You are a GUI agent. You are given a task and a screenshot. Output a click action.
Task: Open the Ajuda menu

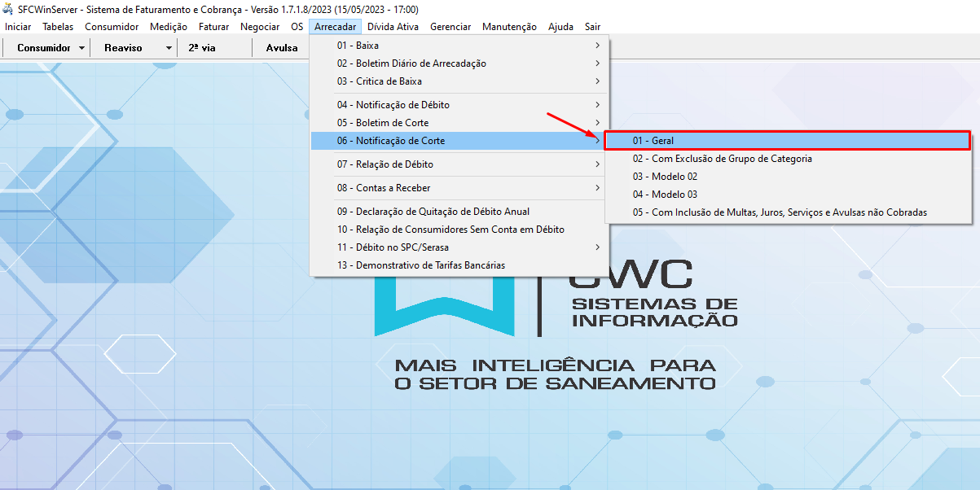coord(560,27)
